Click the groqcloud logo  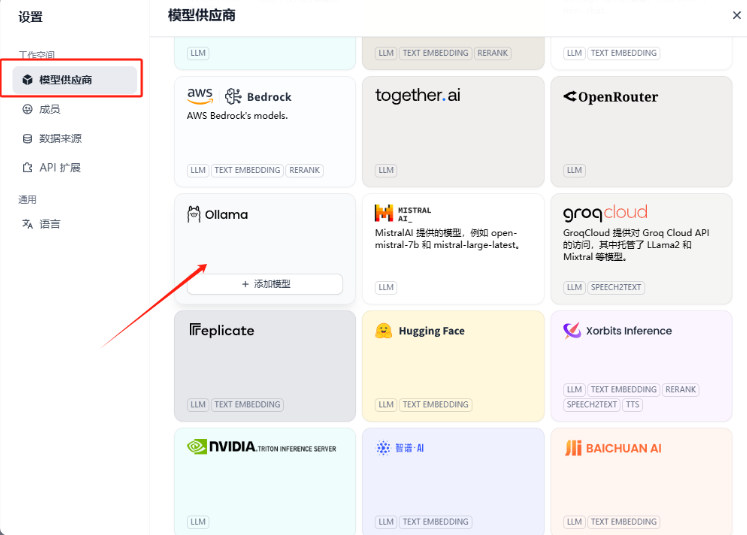pyautogui.click(x=606, y=212)
